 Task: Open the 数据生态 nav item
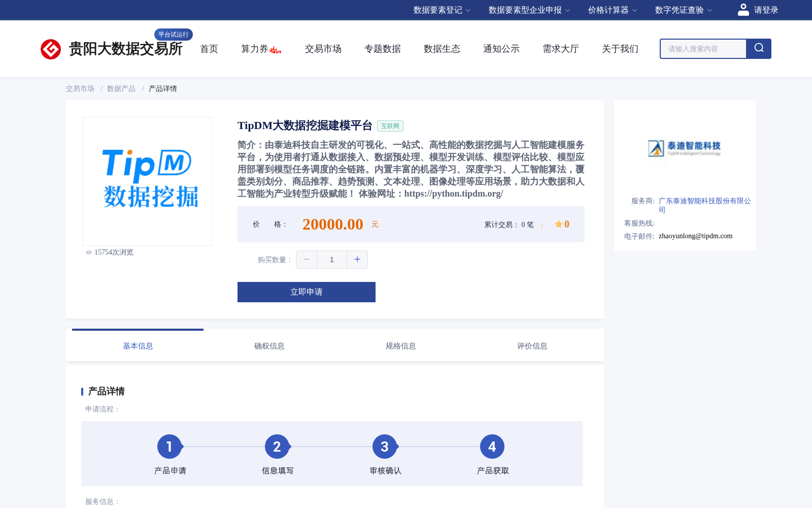[442, 49]
